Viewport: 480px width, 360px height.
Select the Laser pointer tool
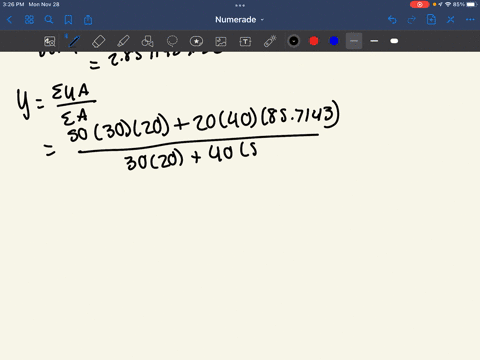tap(270, 41)
